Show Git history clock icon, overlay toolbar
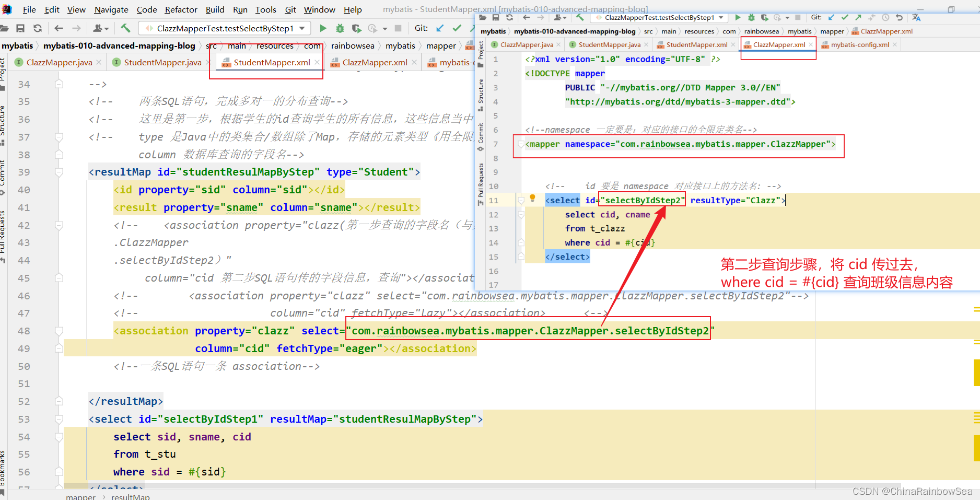The height and width of the screenshot is (500, 980). pyautogui.click(x=885, y=18)
